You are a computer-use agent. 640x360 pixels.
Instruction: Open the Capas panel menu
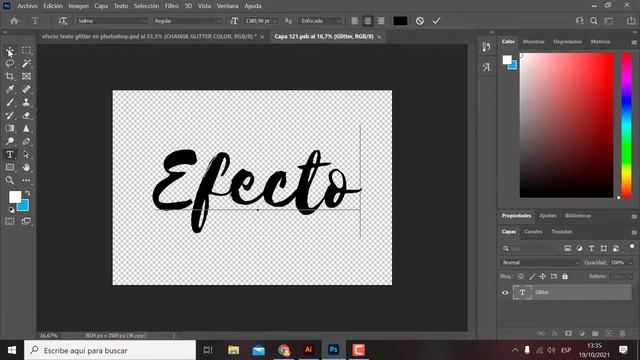[x=634, y=232]
